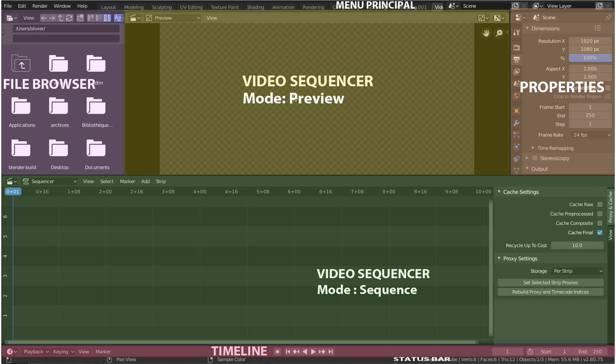Open Keying popover in timeline
The height and width of the screenshot is (364, 616).
click(63, 352)
